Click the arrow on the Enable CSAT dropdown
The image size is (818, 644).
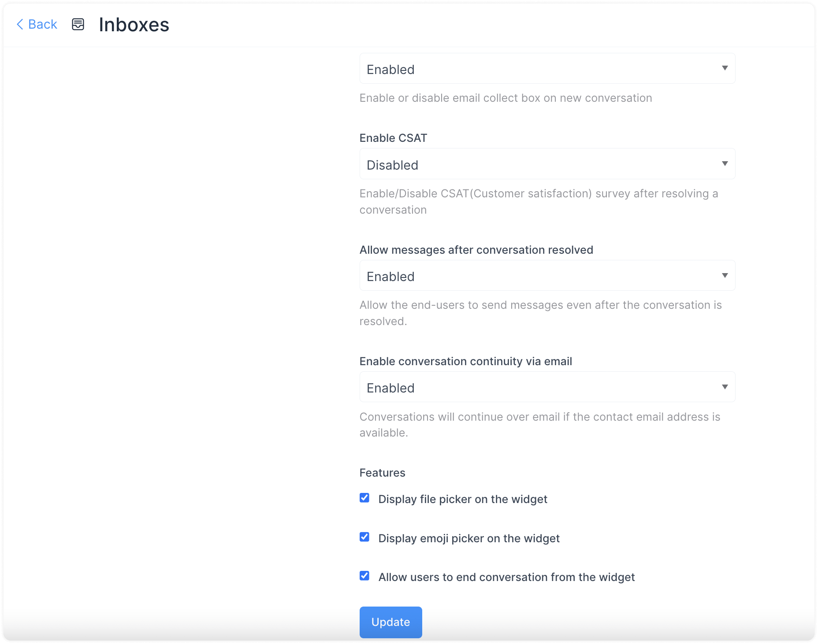pos(725,164)
